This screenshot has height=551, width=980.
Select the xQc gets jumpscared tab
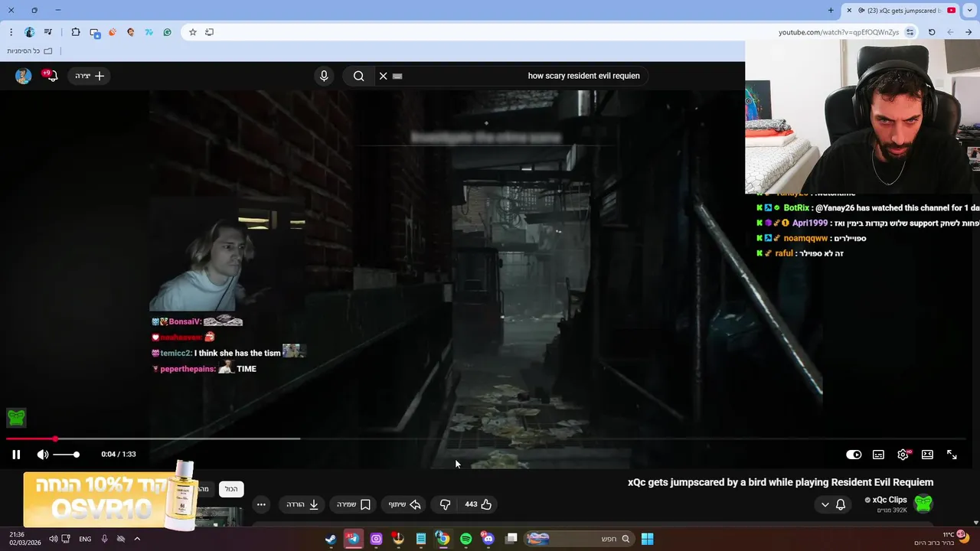click(900, 10)
